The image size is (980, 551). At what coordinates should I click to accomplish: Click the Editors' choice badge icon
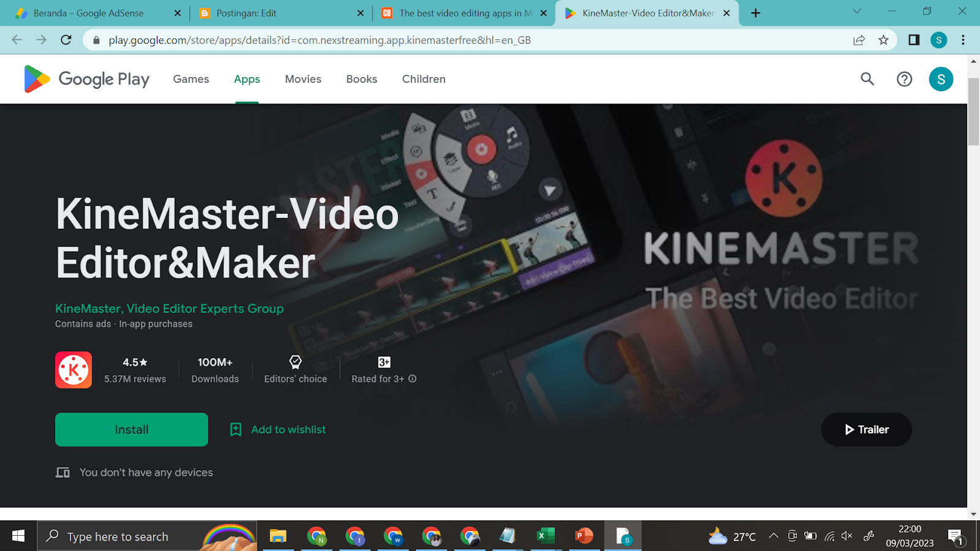pos(295,362)
